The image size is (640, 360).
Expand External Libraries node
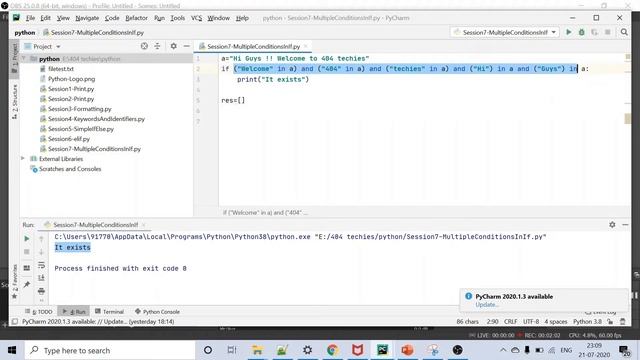(x=23, y=158)
